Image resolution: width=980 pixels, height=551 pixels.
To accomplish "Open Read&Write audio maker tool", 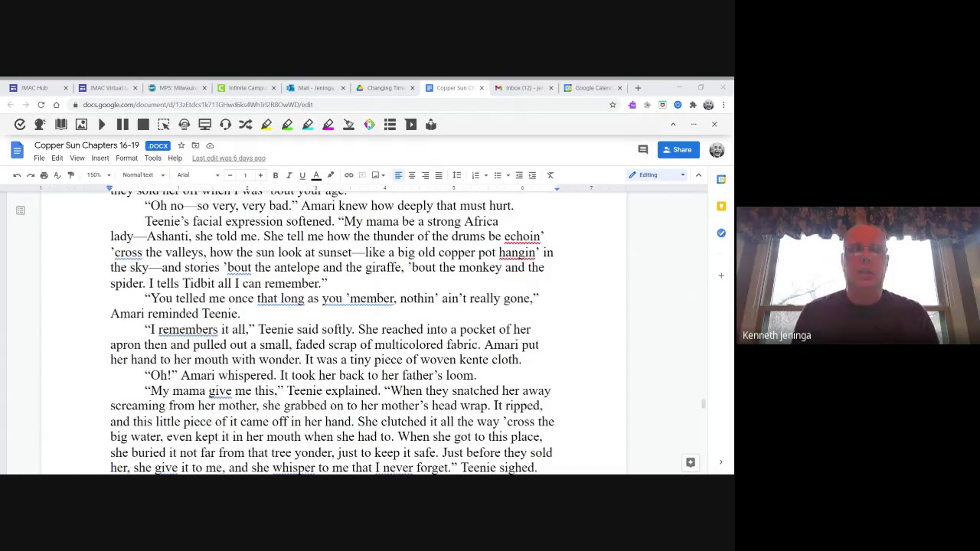I will pos(185,125).
